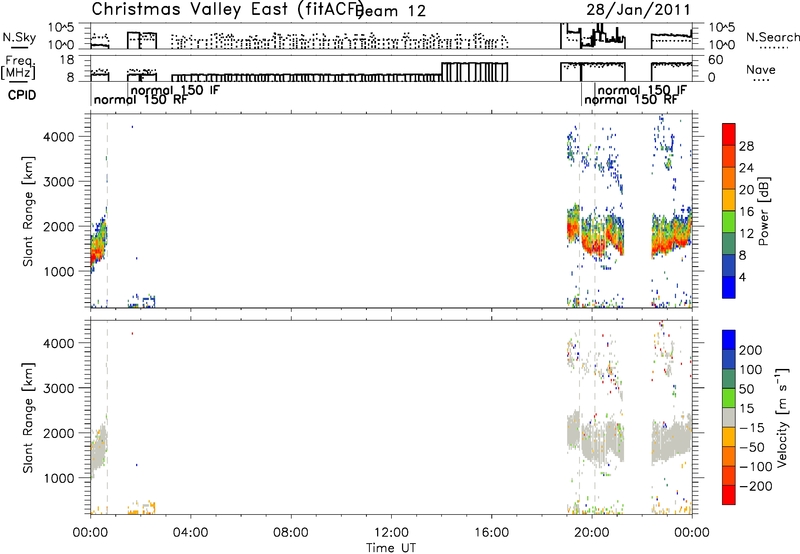
Task: Click the "4000" tick of the power panel
Action: pos(59,137)
